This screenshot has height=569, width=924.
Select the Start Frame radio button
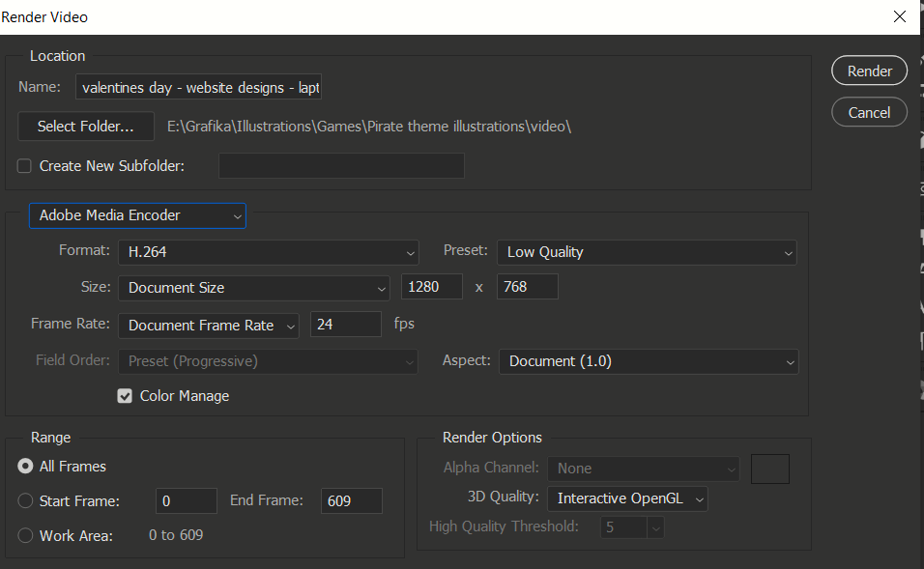point(24,500)
